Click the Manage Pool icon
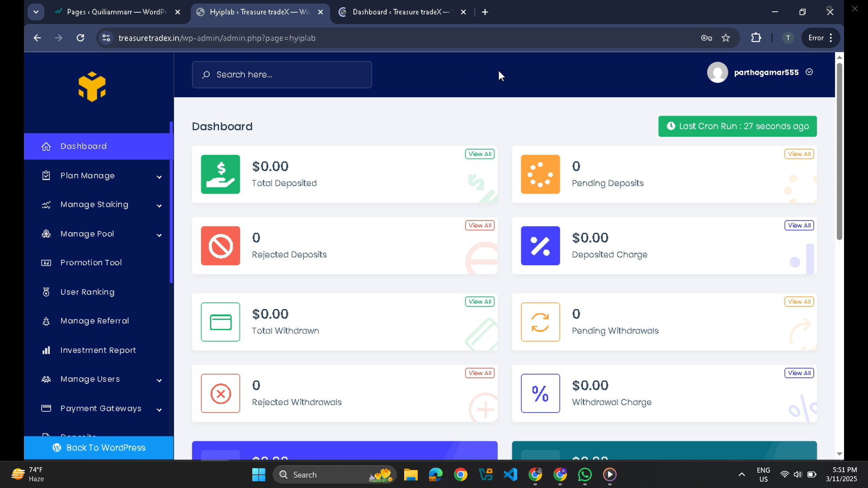Image resolution: width=868 pixels, height=488 pixels. tap(47, 234)
